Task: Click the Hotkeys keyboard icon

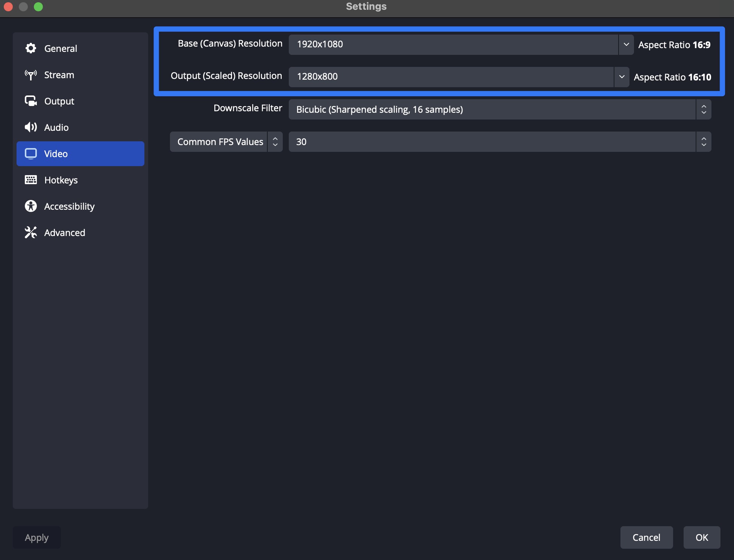Action: [30, 180]
